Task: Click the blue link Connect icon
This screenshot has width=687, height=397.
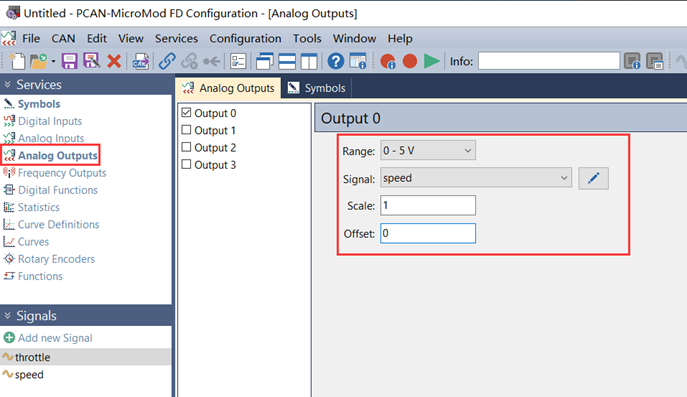Action: click(x=167, y=61)
